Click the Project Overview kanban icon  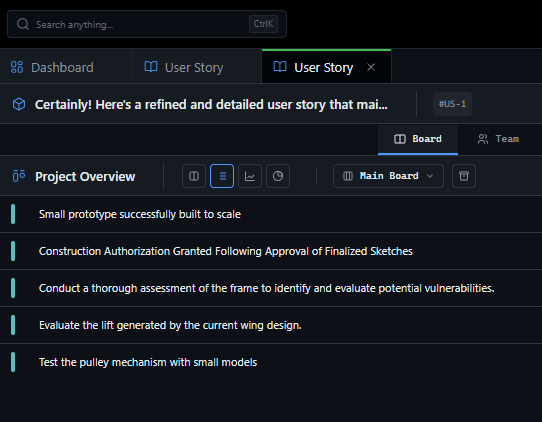pos(19,176)
